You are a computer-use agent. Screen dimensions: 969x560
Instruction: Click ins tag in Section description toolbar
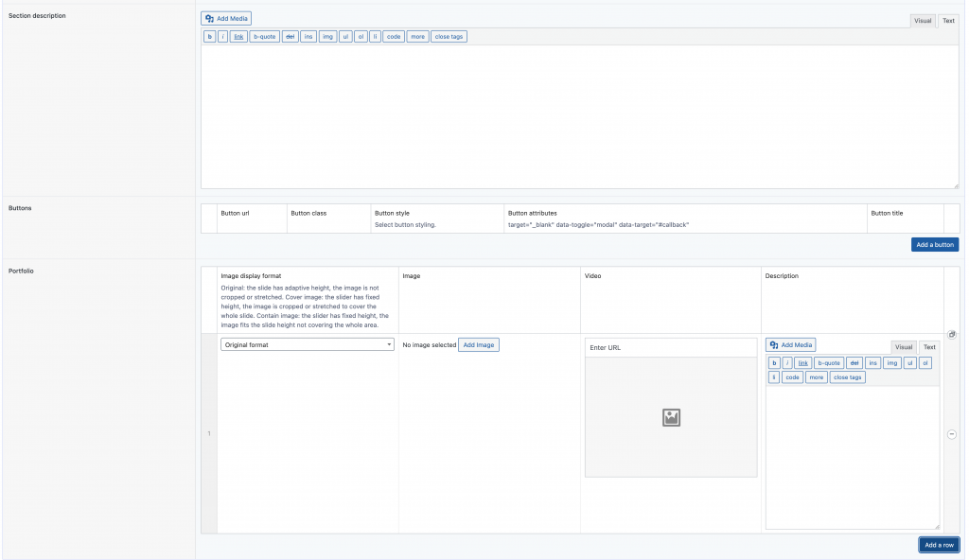308,37
